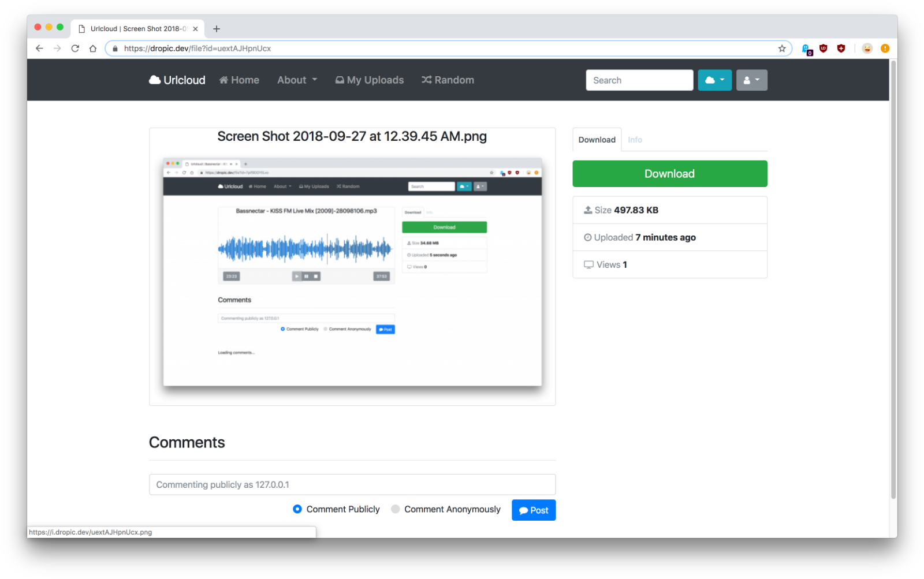Navigate back with the back arrow
Screen dimensions: 924x579
(39, 48)
